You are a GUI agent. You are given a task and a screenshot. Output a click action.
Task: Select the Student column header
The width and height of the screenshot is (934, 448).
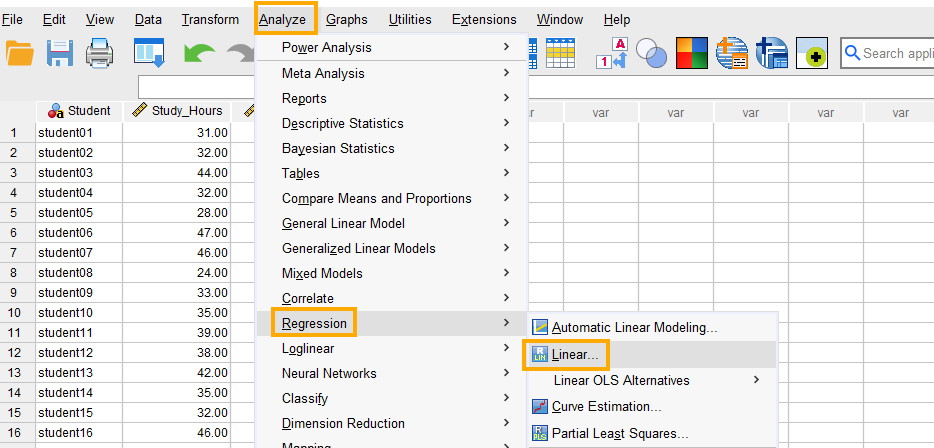pos(79,111)
